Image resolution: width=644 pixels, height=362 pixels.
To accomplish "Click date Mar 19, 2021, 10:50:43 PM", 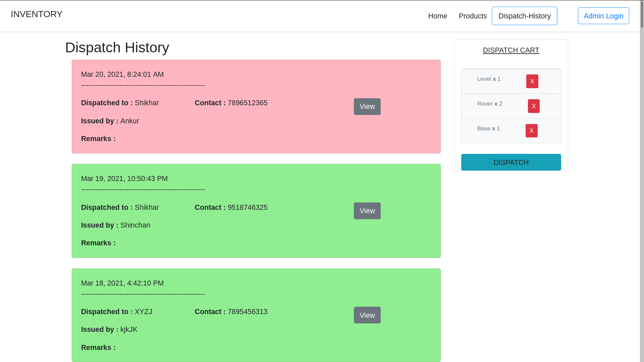I will point(124,179).
